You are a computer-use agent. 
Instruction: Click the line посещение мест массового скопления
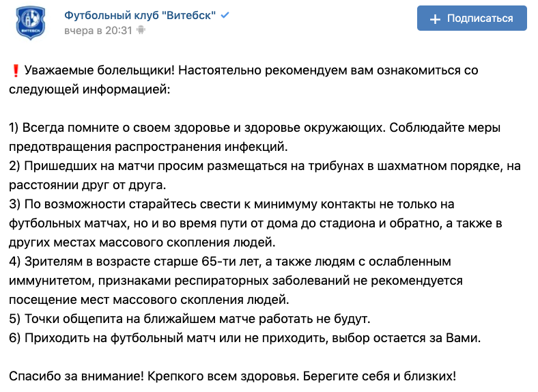pyautogui.click(x=149, y=300)
